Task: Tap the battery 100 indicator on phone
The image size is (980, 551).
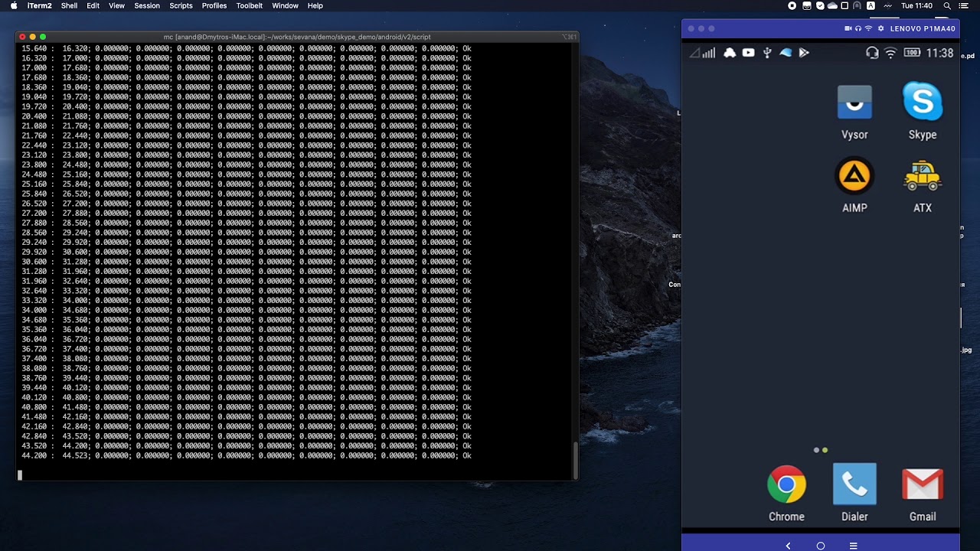Action: click(912, 53)
